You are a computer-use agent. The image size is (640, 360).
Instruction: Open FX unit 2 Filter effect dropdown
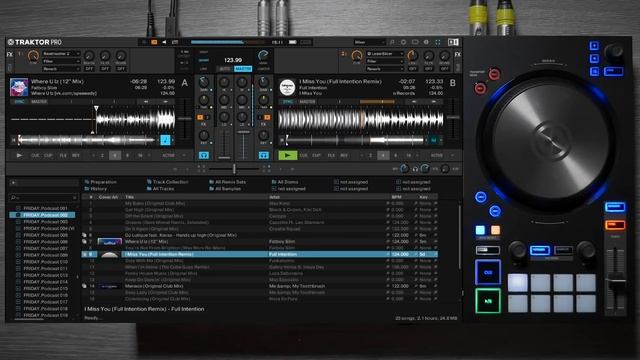coord(384,61)
